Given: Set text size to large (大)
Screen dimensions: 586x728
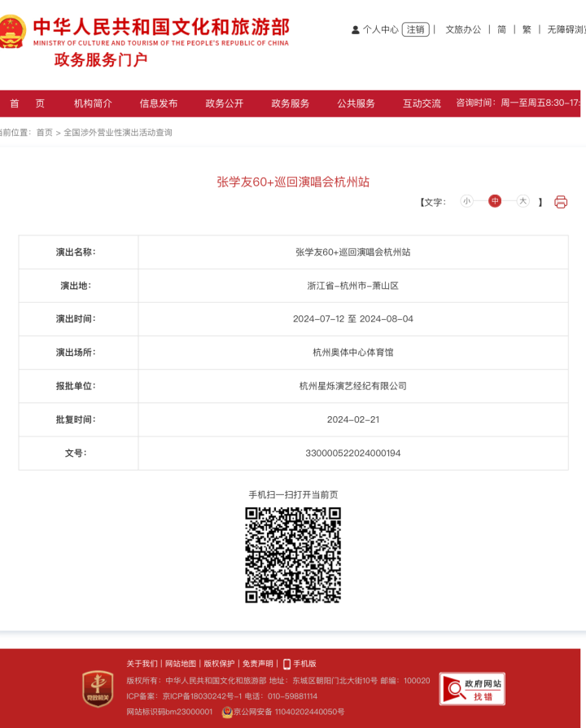Looking at the screenshot, I should click(523, 201).
